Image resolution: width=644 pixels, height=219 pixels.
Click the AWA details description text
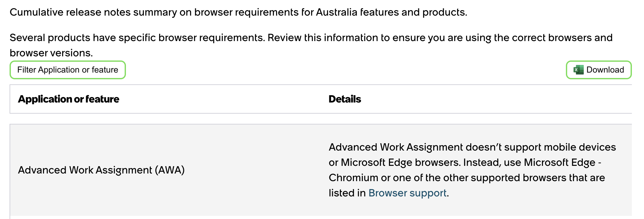coord(472,170)
